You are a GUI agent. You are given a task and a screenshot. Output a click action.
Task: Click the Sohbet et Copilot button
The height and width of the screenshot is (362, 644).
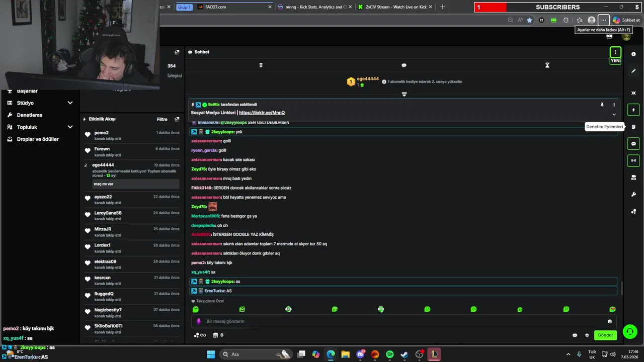tap(626, 20)
